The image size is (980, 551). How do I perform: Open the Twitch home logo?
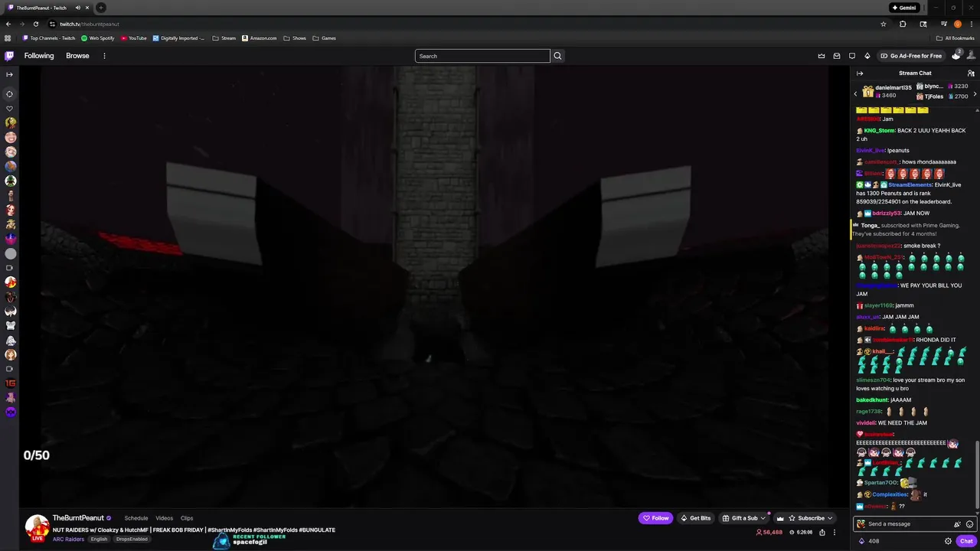pyautogui.click(x=9, y=56)
